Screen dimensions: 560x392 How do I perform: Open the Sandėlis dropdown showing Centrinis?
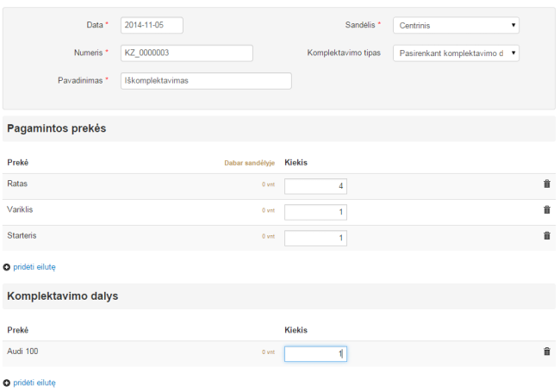pos(456,26)
